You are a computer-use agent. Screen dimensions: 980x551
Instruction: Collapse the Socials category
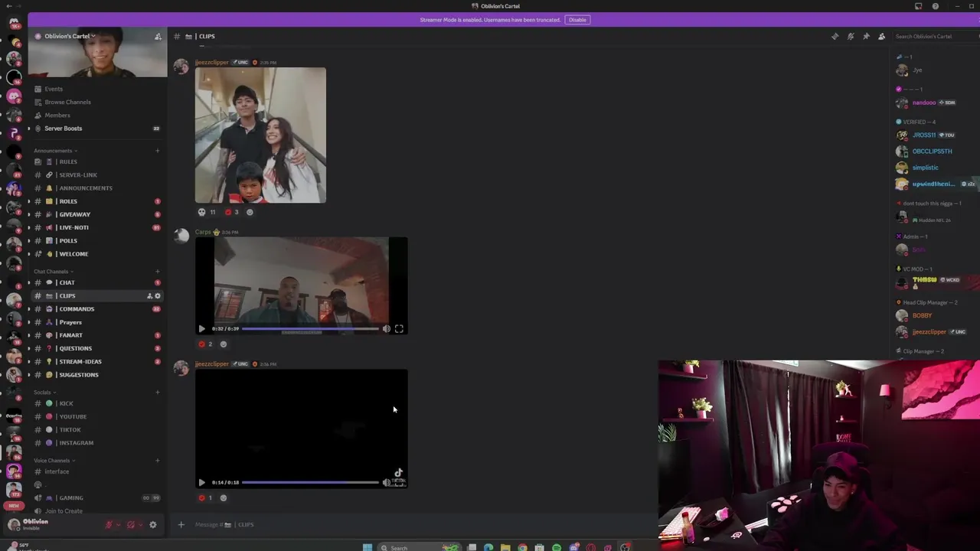pos(44,393)
